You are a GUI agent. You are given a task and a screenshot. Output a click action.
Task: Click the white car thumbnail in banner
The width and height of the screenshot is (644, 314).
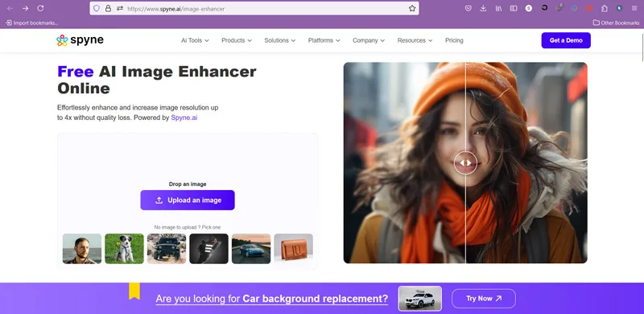419,299
